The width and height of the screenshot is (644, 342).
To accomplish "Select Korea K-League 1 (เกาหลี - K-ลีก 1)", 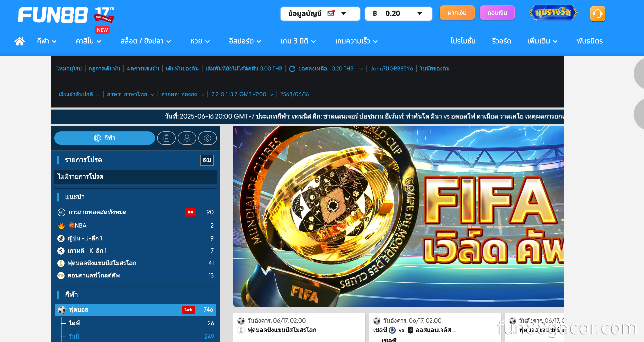I will pyautogui.click(x=136, y=251).
